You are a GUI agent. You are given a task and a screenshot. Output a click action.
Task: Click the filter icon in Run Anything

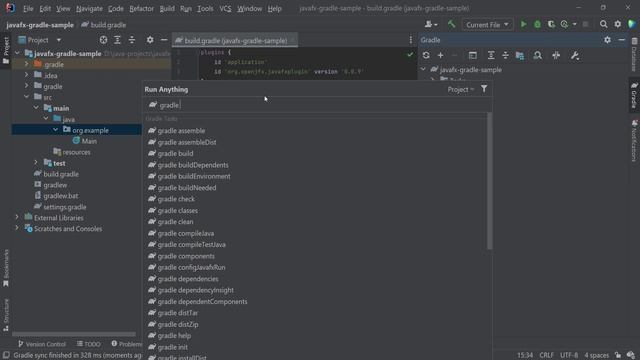(x=484, y=89)
